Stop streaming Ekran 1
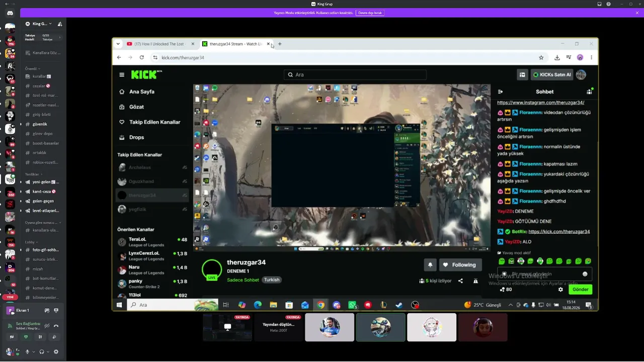The width and height of the screenshot is (644, 362). point(56,310)
